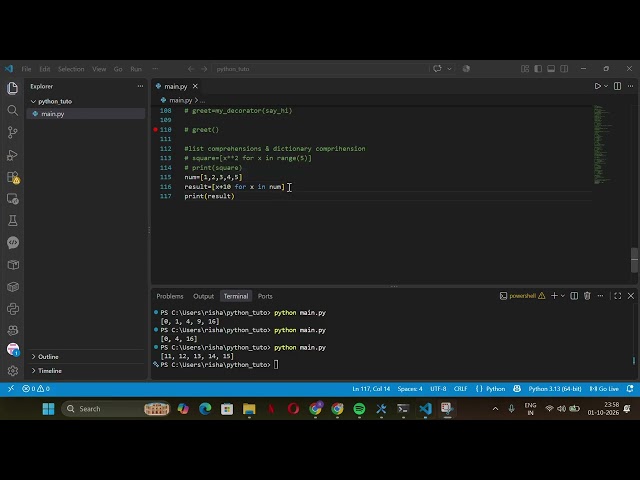
Task: Click the Windows taskbar Search box
Action: [116, 409]
